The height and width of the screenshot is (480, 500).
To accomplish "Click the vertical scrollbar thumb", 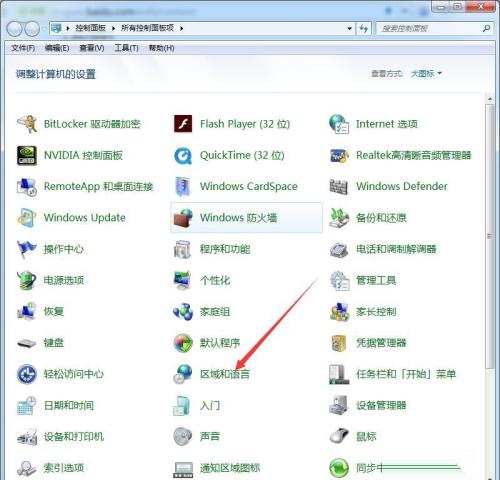I will tap(489, 236).
